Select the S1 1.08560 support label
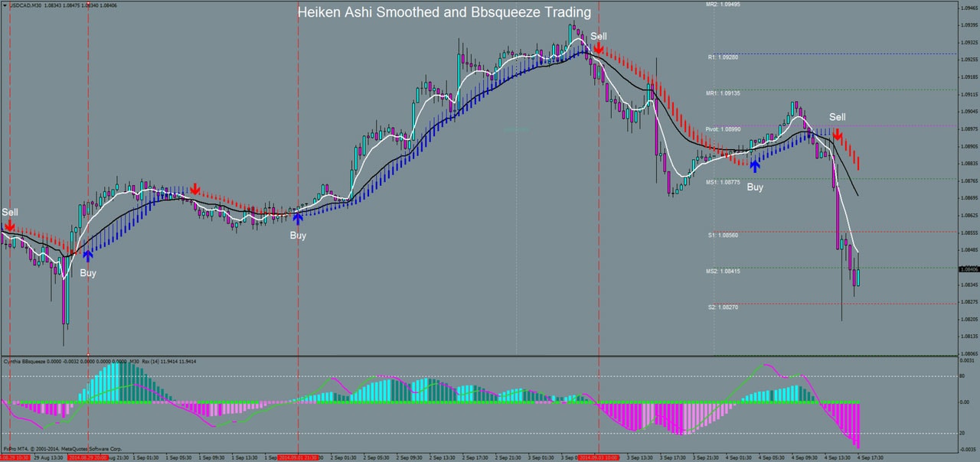 [723, 235]
